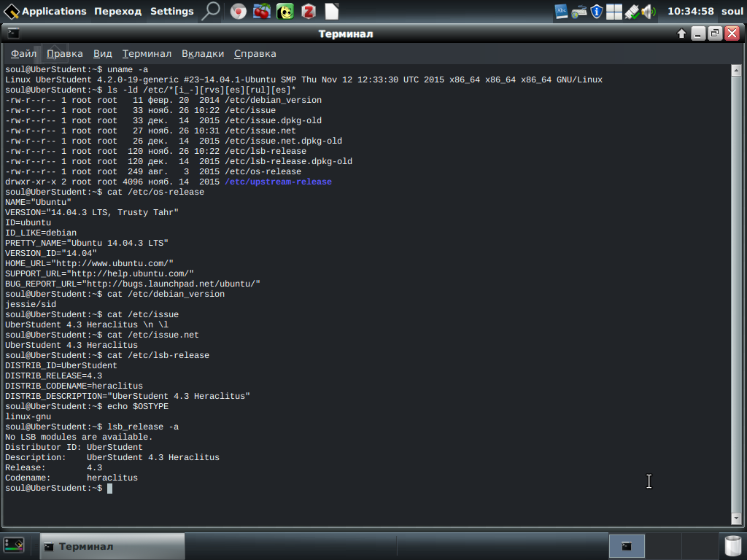Click the 'Codename: heraclitus' output line
747x560 pixels.
[71, 478]
